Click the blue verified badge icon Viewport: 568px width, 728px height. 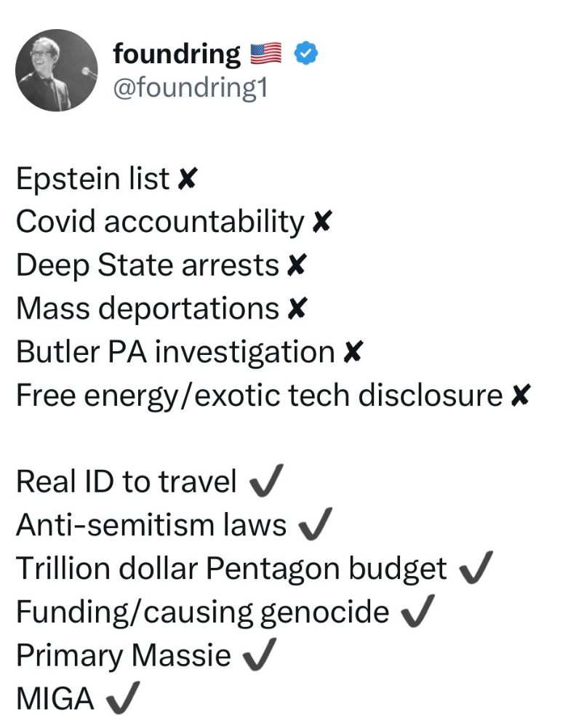(305, 54)
